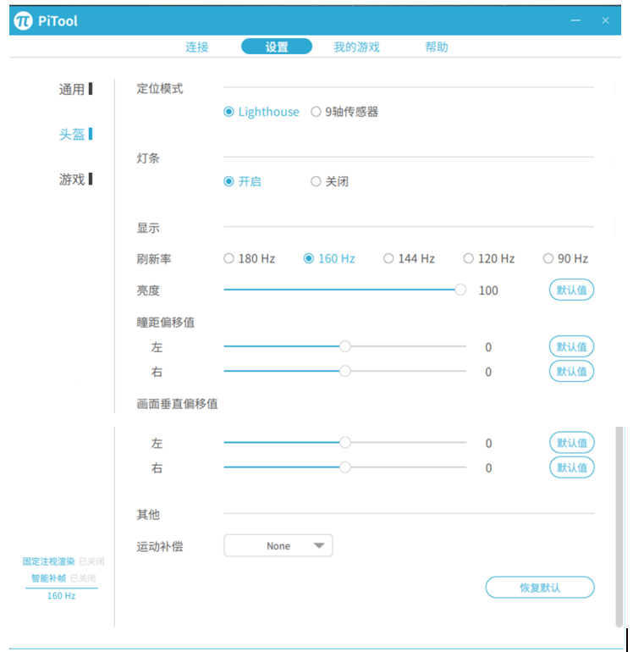Image resolution: width=644 pixels, height=652 pixels.
Task: Click the 画面垂直偏移值 左 slider handle
Action: (x=345, y=442)
